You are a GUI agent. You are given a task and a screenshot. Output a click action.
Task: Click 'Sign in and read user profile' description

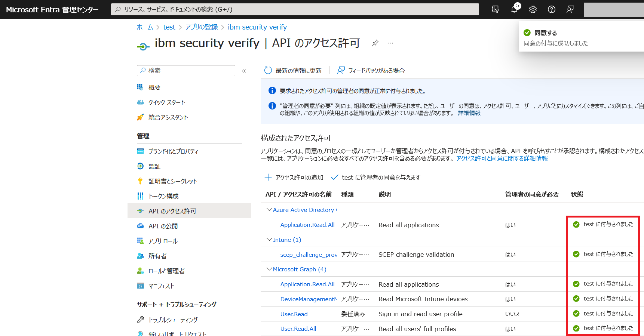[x=420, y=314]
